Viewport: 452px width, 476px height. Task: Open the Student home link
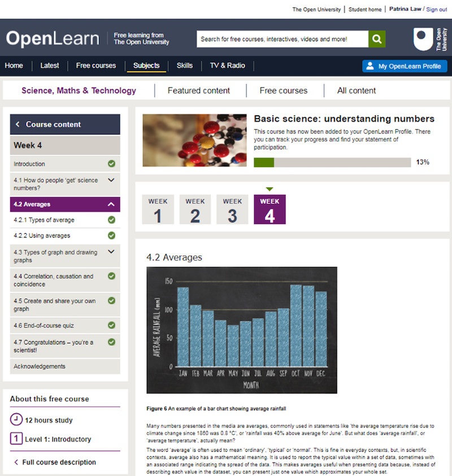pos(365,10)
